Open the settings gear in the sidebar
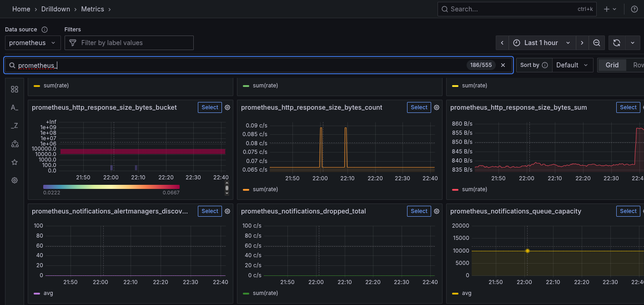Image resolution: width=644 pixels, height=305 pixels. click(x=15, y=180)
